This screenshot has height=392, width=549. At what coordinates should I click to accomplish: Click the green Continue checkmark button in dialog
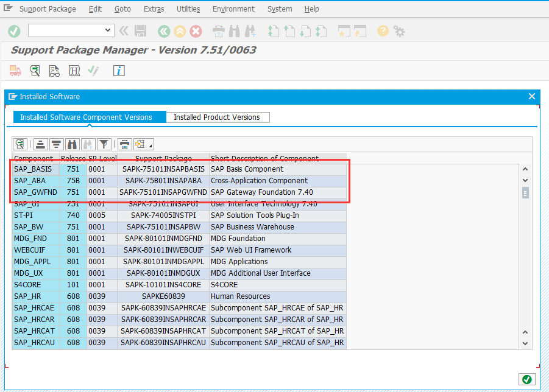(x=527, y=379)
